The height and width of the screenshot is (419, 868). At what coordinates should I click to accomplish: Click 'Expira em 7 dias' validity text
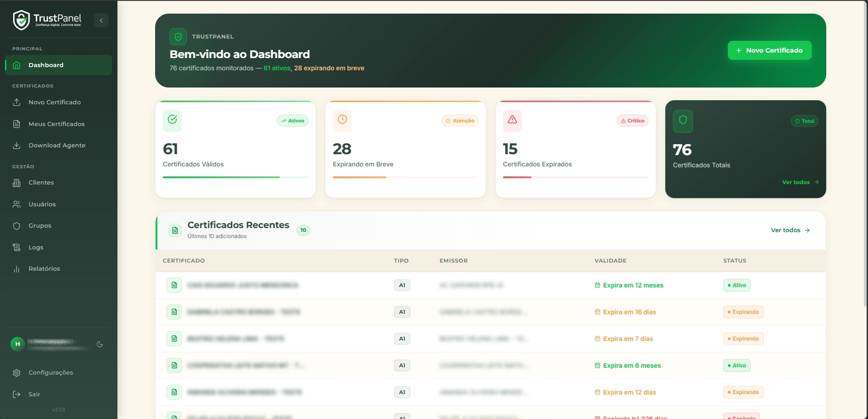(628, 339)
